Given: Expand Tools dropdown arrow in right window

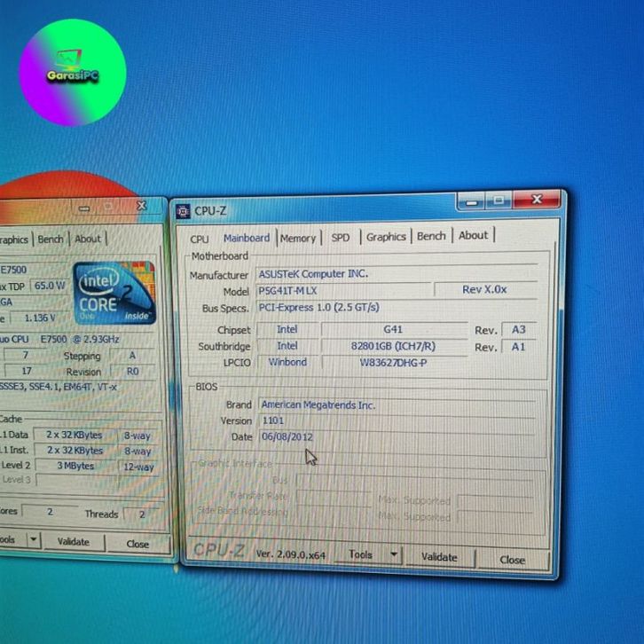Looking at the screenshot, I should click(x=394, y=555).
